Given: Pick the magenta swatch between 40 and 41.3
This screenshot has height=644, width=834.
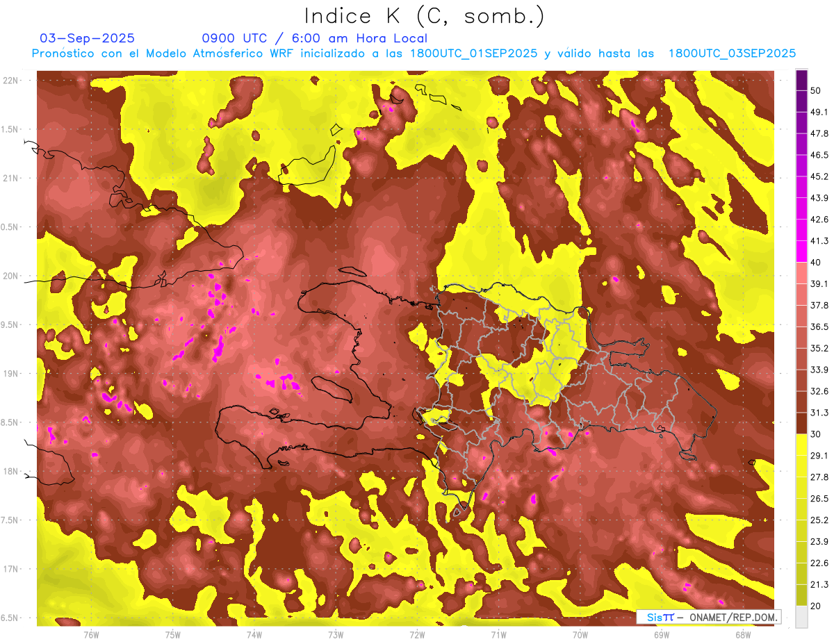Looking at the screenshot, I should click(x=801, y=252).
